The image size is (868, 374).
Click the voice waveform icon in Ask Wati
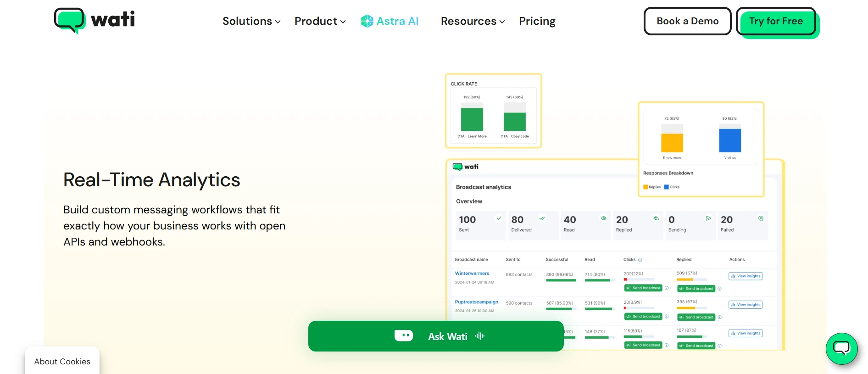pyautogui.click(x=480, y=336)
